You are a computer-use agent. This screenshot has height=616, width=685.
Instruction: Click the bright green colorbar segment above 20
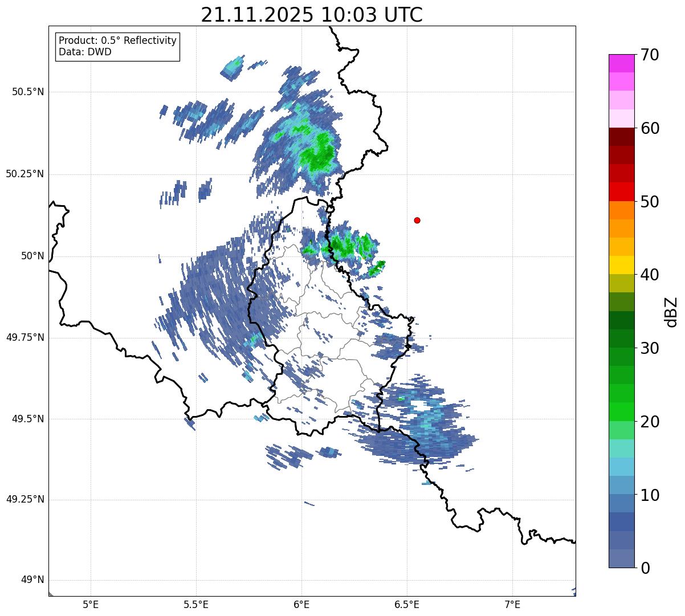tap(622, 412)
